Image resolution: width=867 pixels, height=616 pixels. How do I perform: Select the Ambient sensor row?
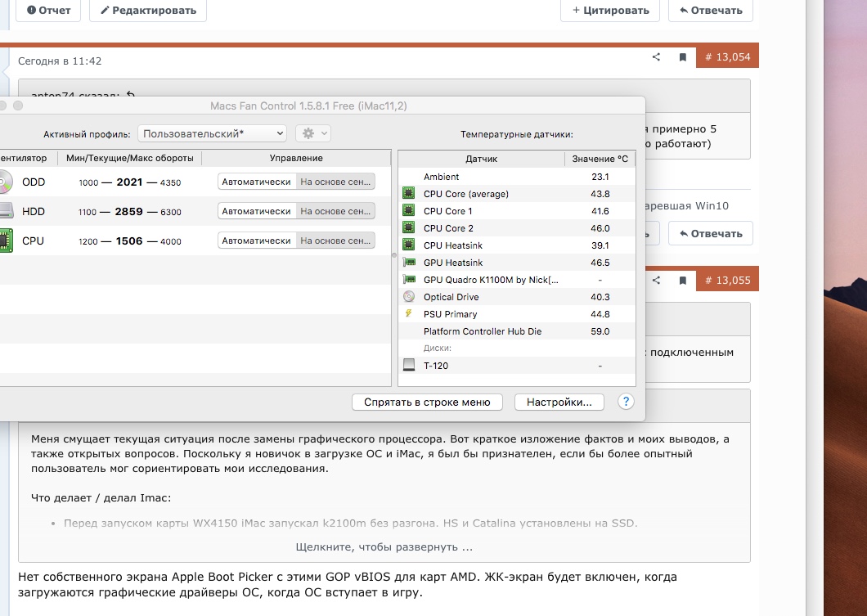[x=516, y=177]
